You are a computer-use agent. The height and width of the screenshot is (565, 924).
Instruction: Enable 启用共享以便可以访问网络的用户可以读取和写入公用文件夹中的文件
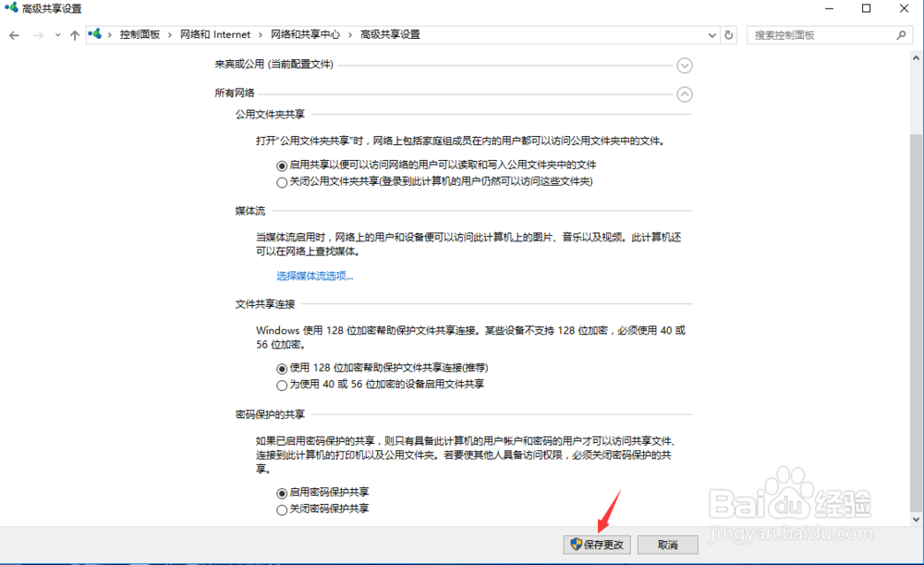click(282, 166)
